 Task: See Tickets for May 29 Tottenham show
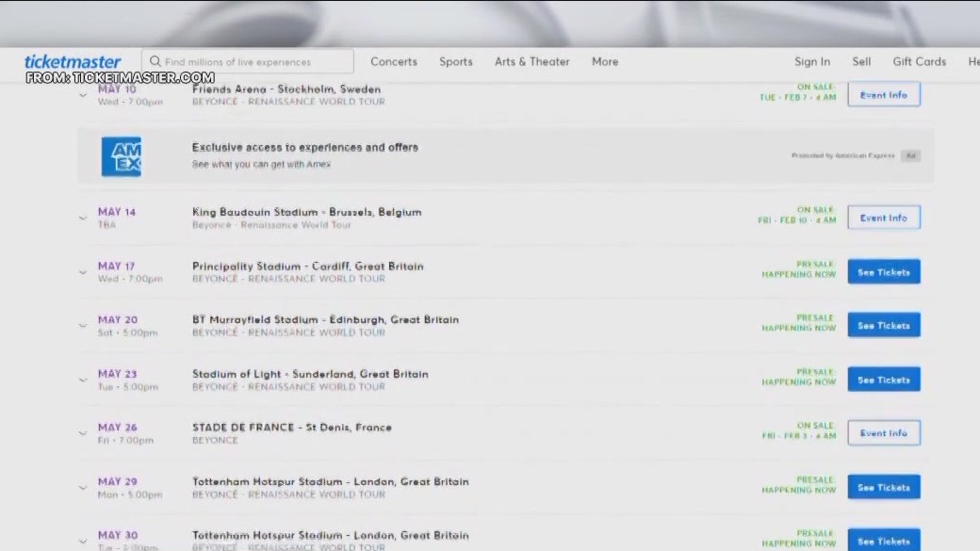pyautogui.click(x=883, y=487)
